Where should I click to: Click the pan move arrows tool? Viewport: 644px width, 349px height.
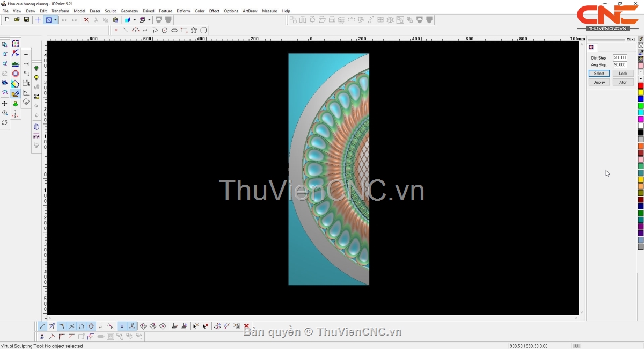pyautogui.click(x=5, y=104)
